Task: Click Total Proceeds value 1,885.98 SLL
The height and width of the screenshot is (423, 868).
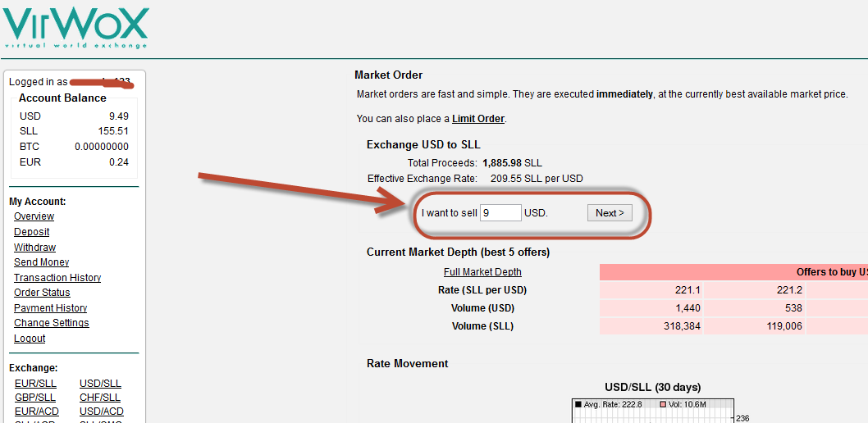Action: pyautogui.click(x=513, y=163)
